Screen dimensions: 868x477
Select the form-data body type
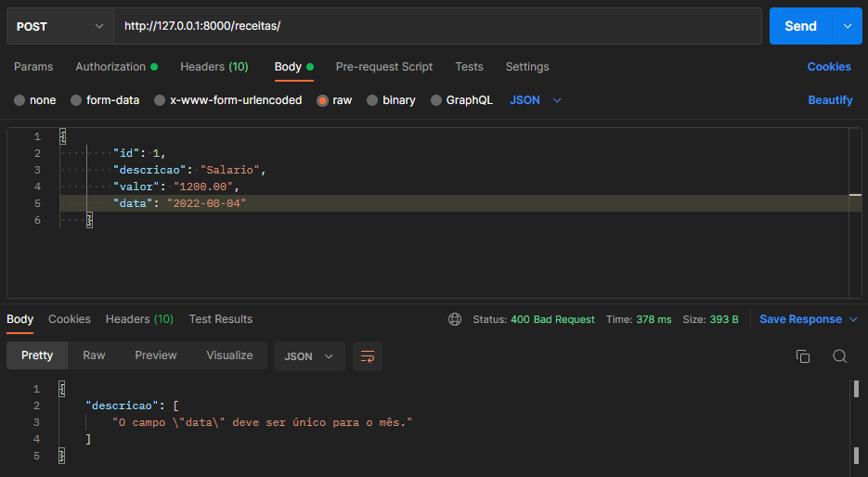pos(105,100)
